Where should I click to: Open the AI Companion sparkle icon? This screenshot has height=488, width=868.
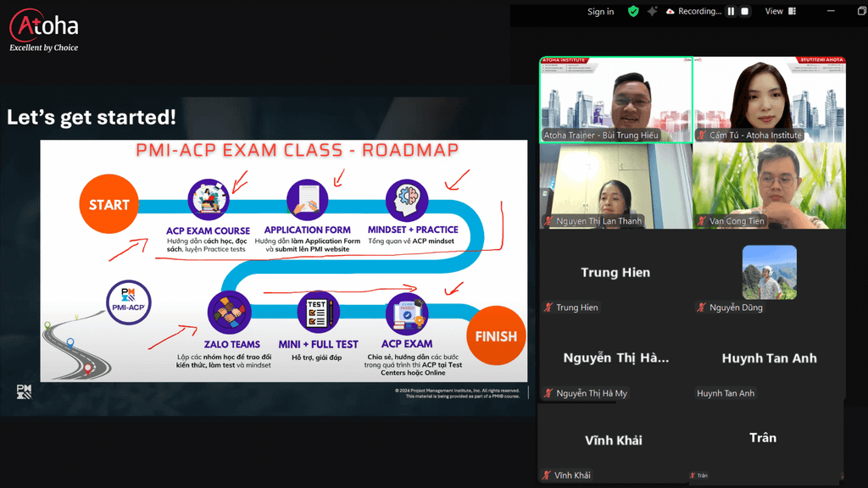click(x=652, y=11)
